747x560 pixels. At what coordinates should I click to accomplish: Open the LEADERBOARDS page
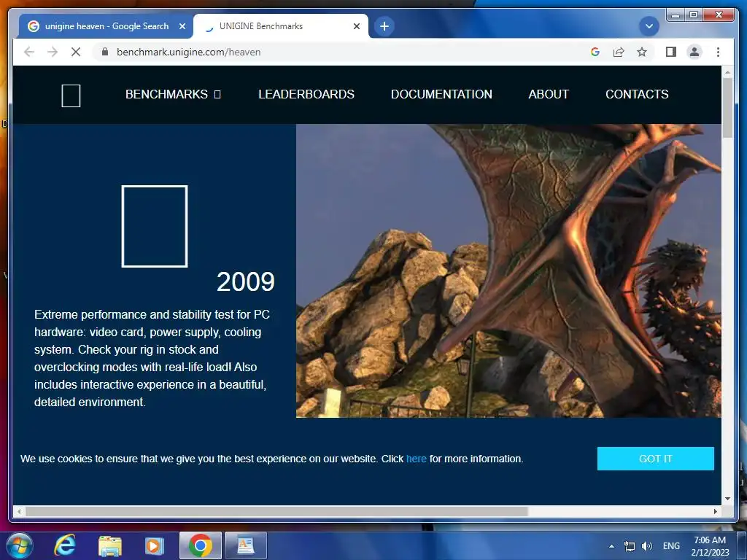coord(306,94)
